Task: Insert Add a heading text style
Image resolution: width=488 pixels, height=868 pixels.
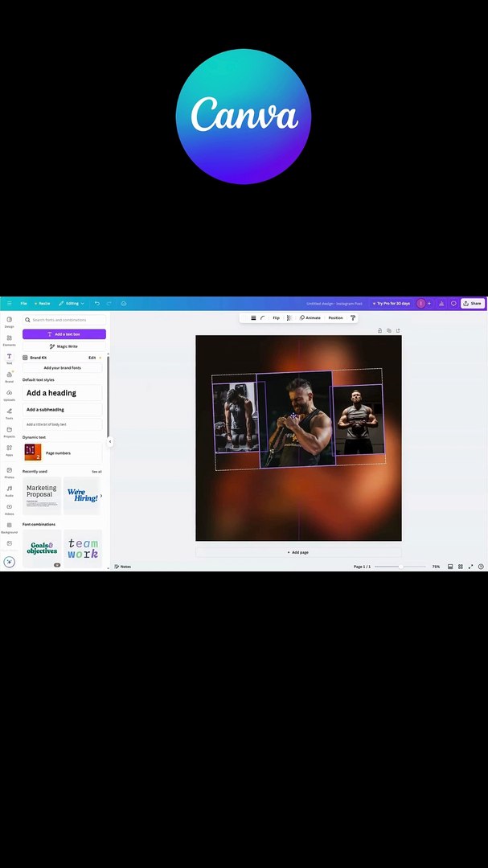Action: pos(62,392)
